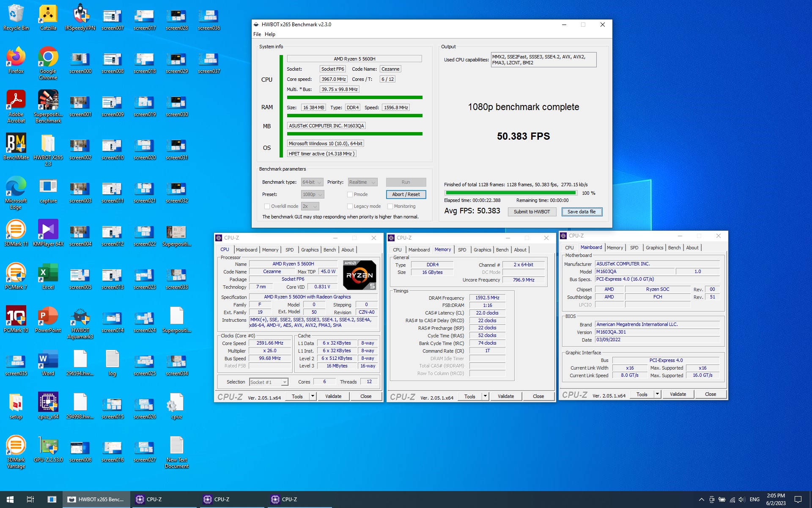Open SPD tab in middle CPU-Z window
Viewport: 812px width, 508px height.
tap(462, 250)
